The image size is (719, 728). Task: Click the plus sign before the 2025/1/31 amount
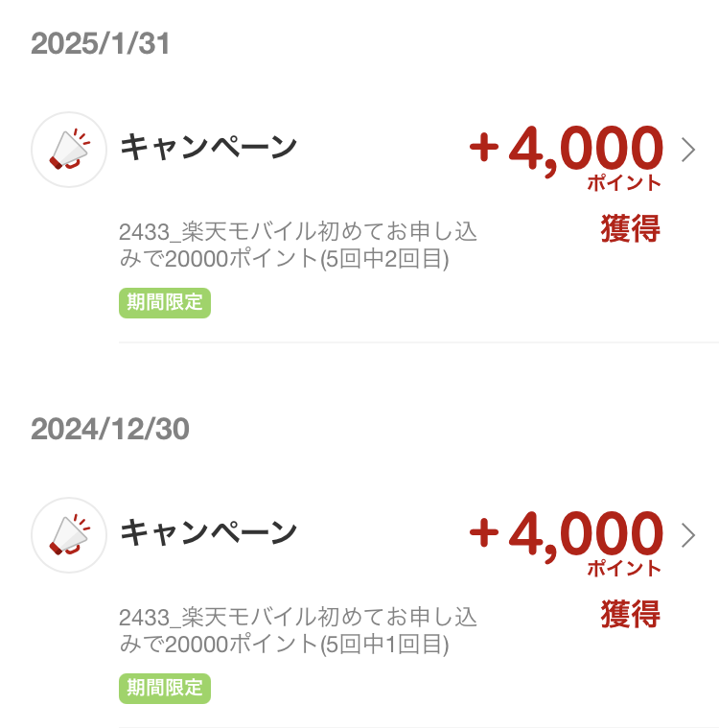tap(484, 147)
